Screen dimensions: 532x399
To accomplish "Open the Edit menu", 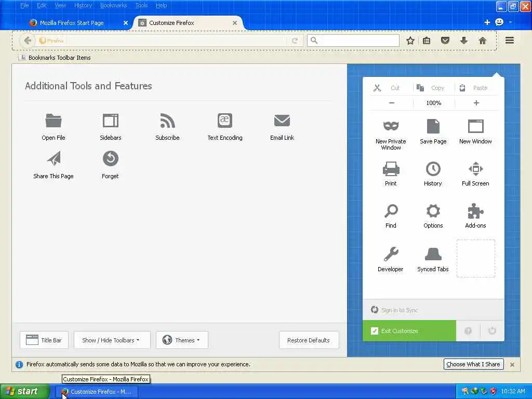I will (42, 5).
